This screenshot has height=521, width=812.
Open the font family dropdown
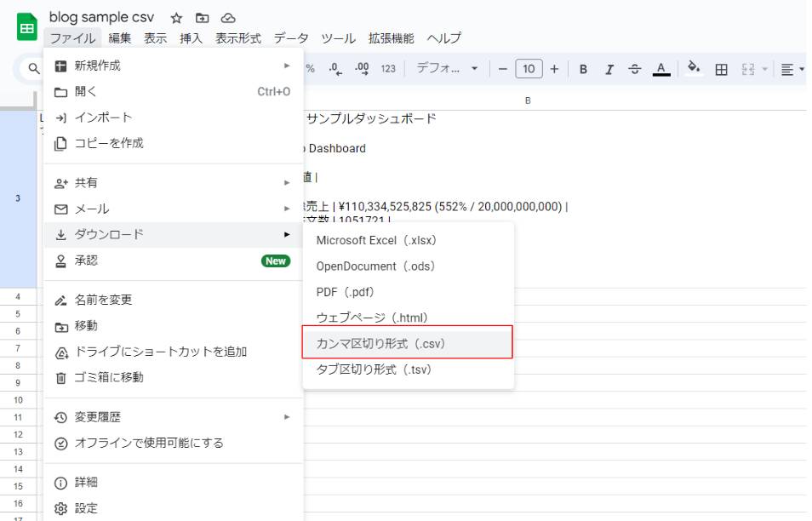point(447,69)
